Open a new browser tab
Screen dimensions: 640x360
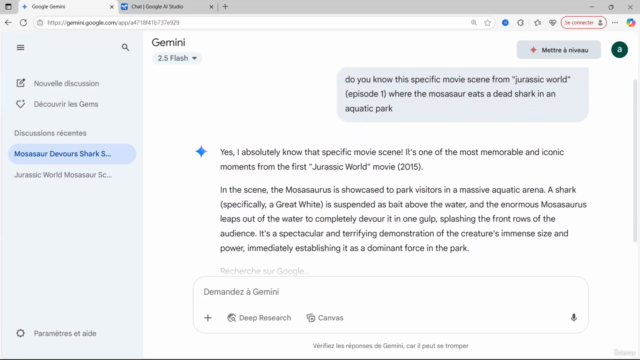(x=225, y=7)
